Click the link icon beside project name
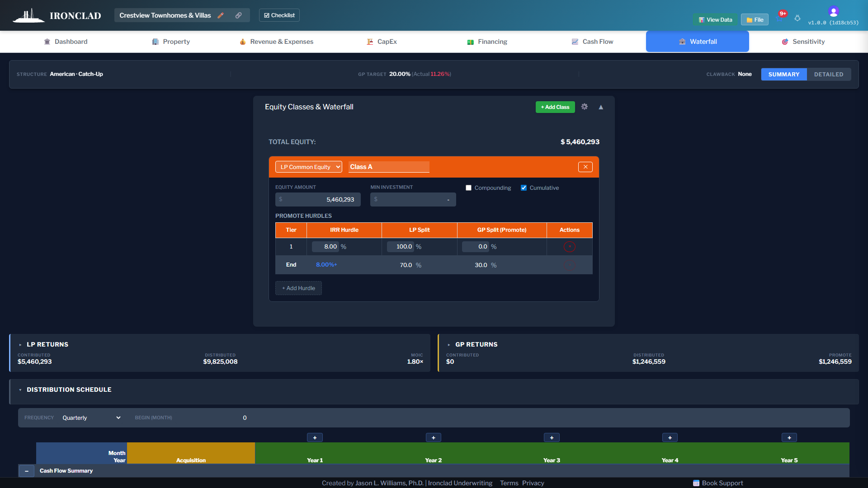Screen dimensions: 868x488 [x=238, y=15]
